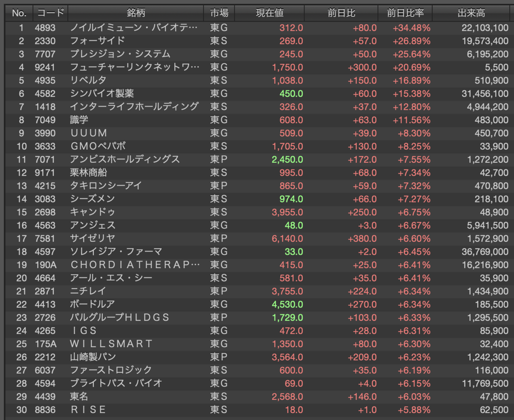514x420 pixels.
Task: Click volume 11,769,500 for ブライトパス・バイオ
Action: (x=484, y=383)
